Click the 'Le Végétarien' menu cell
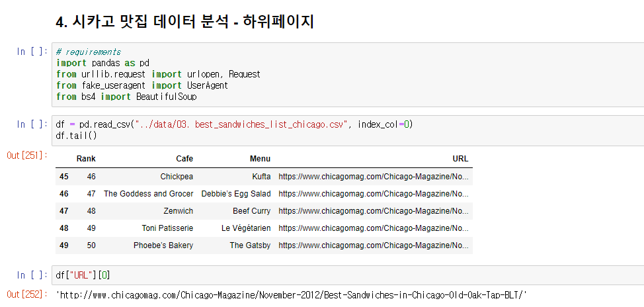 [x=246, y=228]
